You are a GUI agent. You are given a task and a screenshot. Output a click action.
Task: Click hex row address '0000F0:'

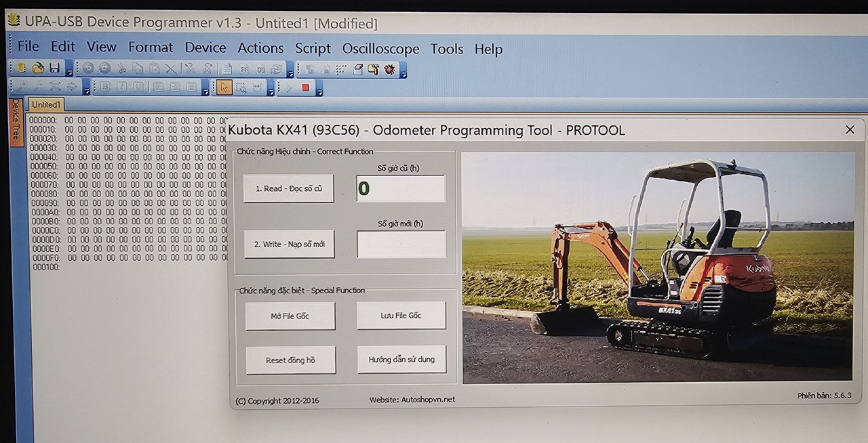click(45, 258)
